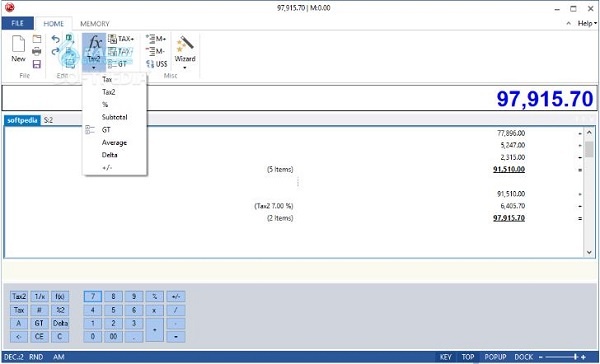Subtract from memory with the M- icon

(x=155, y=51)
